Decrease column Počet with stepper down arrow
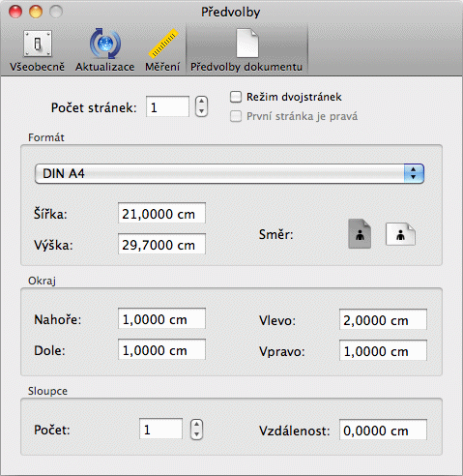Screen dimensions: 463x476 [x=196, y=434]
